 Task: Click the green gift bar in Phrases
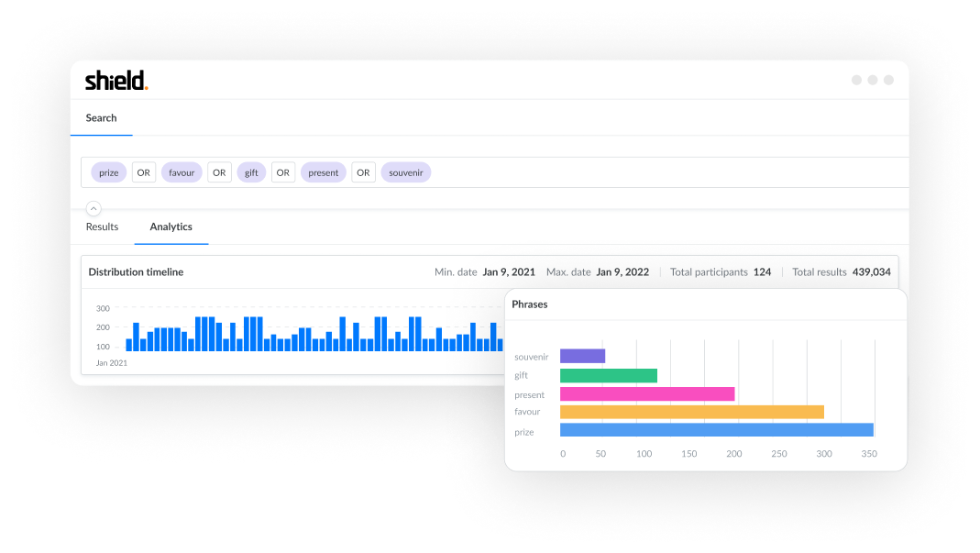pyautogui.click(x=608, y=375)
